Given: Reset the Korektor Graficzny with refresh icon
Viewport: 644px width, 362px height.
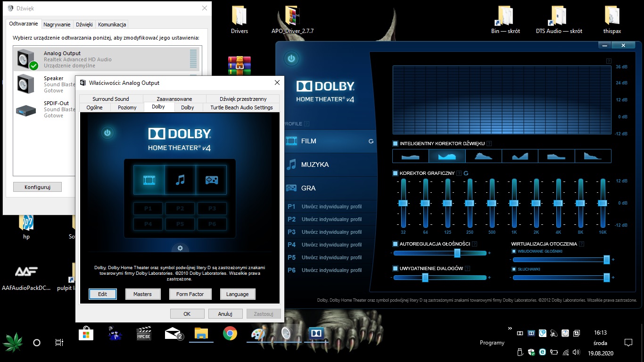Looking at the screenshot, I should 466,173.
